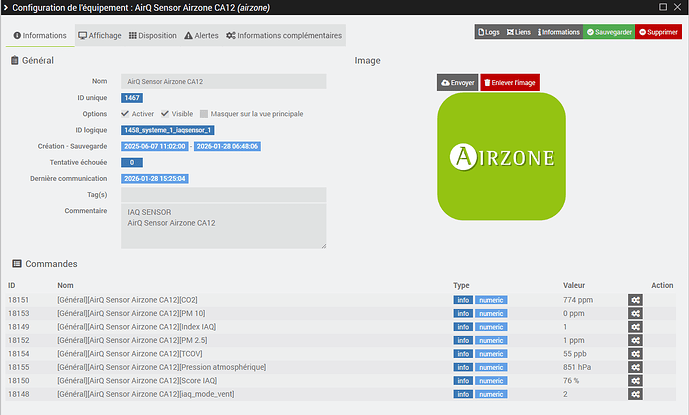Toggle the Activer checkbox

tap(125, 114)
